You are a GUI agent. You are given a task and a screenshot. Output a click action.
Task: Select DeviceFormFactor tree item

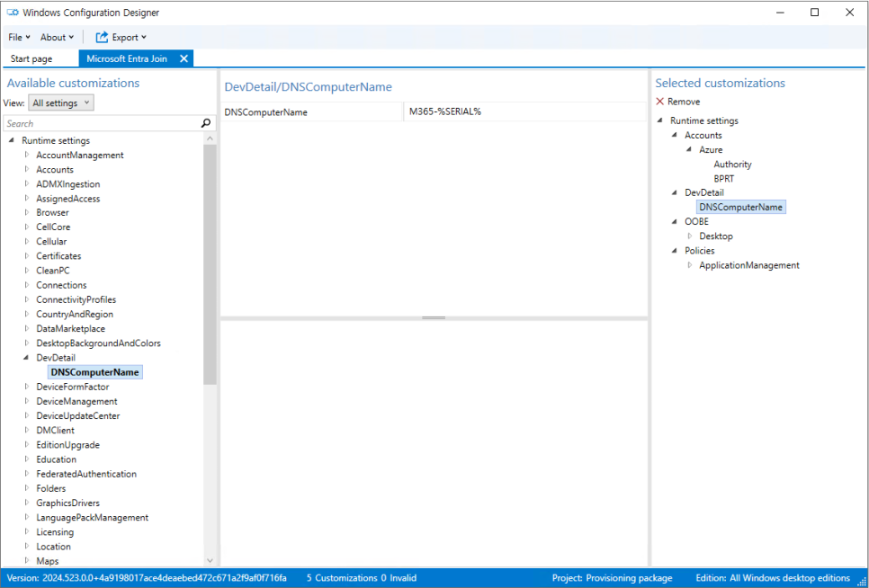(x=73, y=387)
